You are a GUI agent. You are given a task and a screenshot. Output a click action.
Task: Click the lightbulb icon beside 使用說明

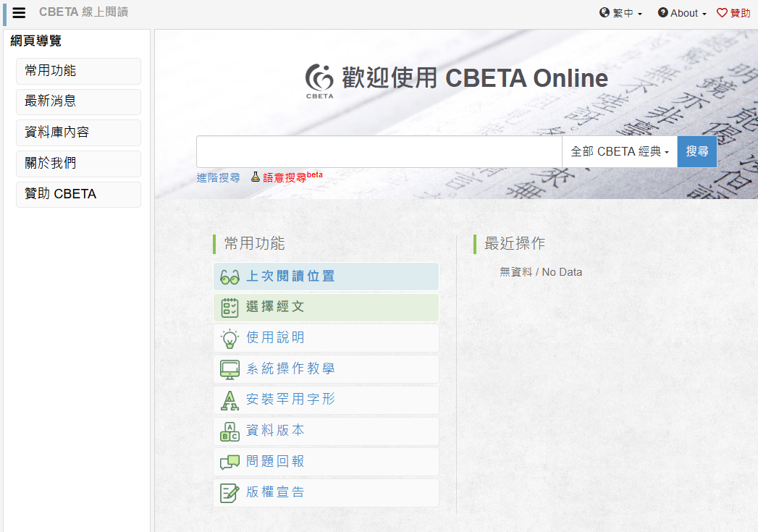229,338
